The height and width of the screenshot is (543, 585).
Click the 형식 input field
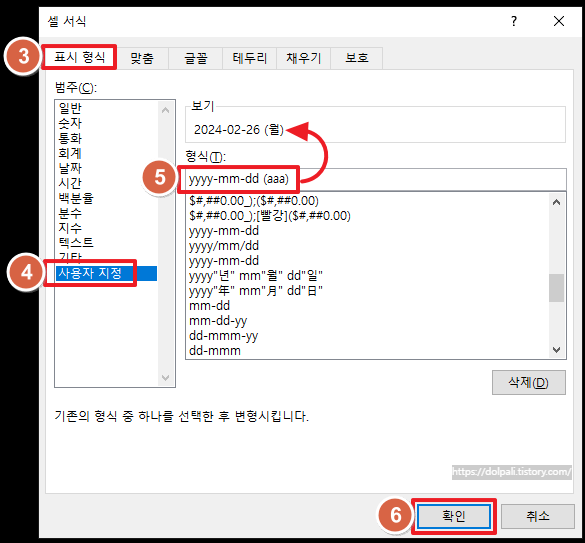click(376, 180)
